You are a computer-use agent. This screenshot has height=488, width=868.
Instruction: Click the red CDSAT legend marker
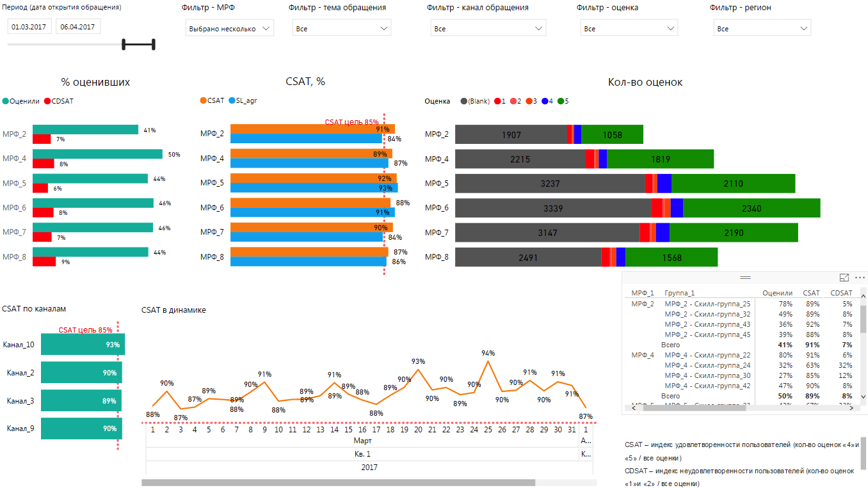pos(47,100)
